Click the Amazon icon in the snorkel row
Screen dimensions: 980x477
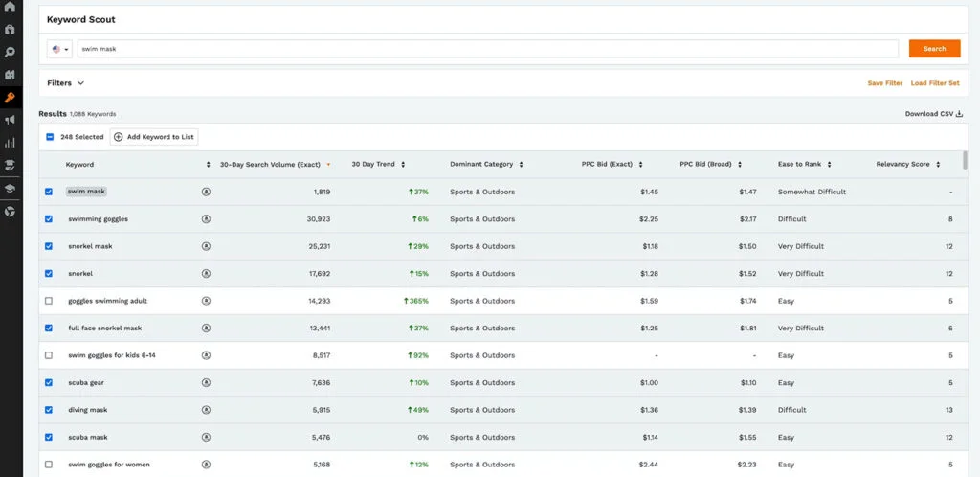coord(207,273)
